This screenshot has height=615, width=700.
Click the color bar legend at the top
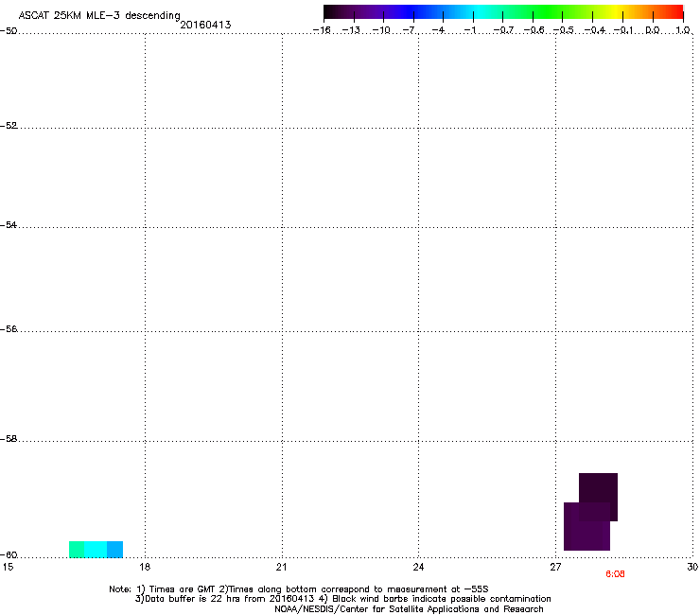tap(503, 12)
